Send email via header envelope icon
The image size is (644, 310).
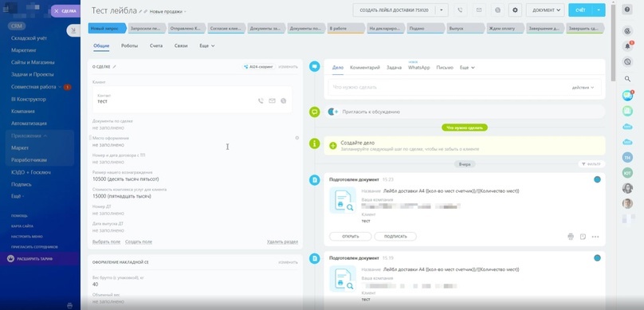pos(479,10)
